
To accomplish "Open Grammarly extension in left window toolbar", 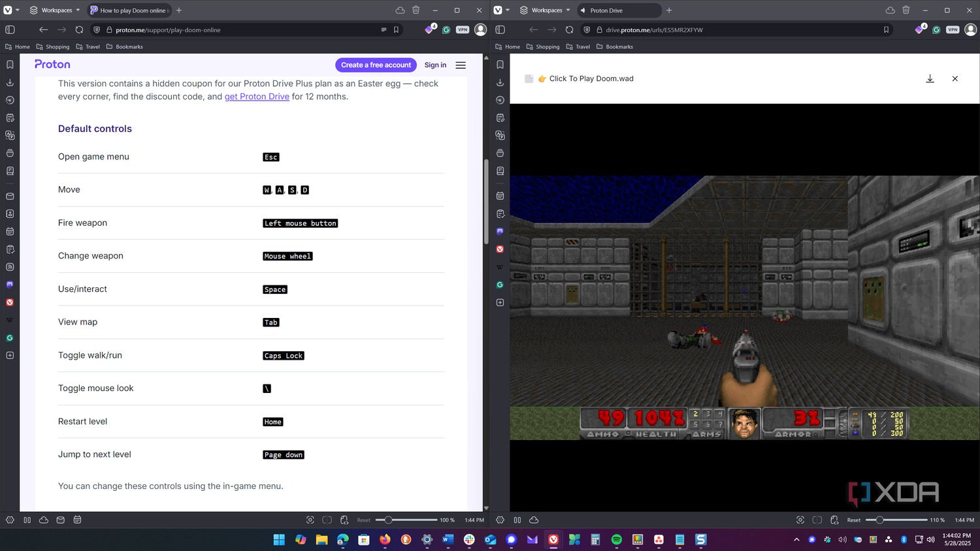I will [x=446, y=29].
